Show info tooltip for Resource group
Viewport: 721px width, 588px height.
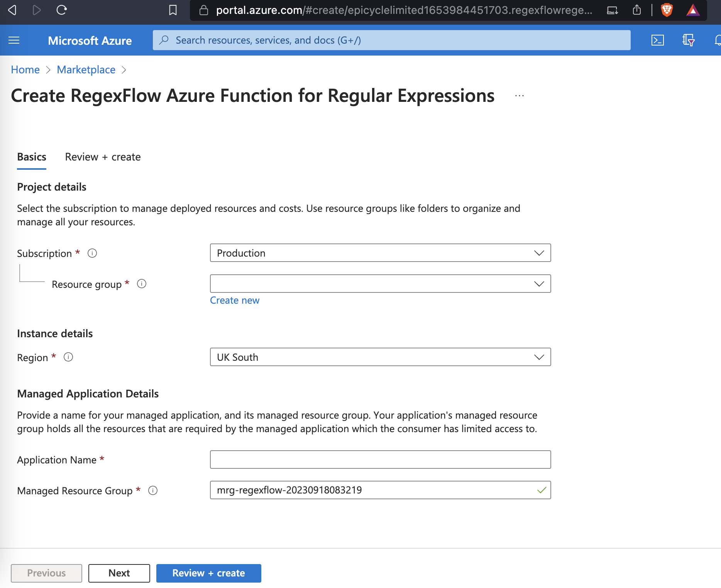pos(142,284)
